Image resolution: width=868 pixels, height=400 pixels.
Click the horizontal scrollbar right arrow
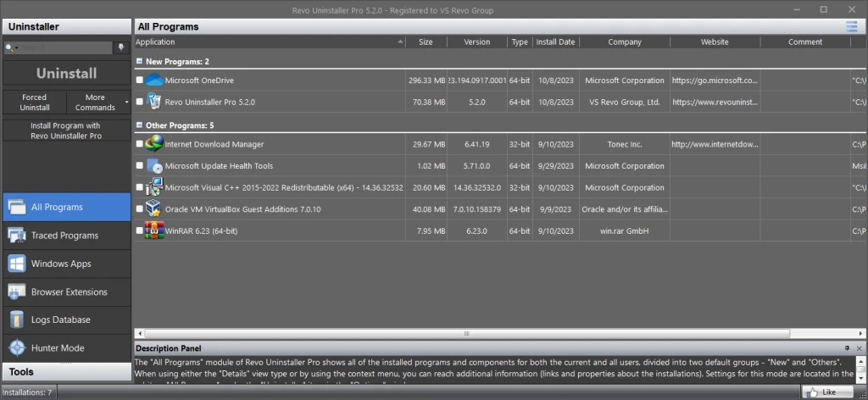(861, 334)
